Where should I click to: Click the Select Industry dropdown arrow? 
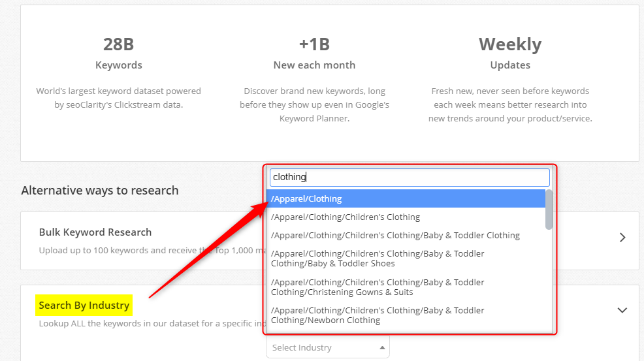tap(382, 347)
